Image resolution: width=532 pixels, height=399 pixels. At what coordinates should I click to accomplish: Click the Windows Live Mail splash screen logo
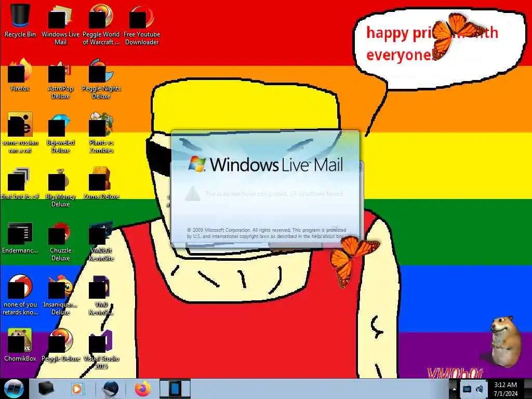click(265, 164)
